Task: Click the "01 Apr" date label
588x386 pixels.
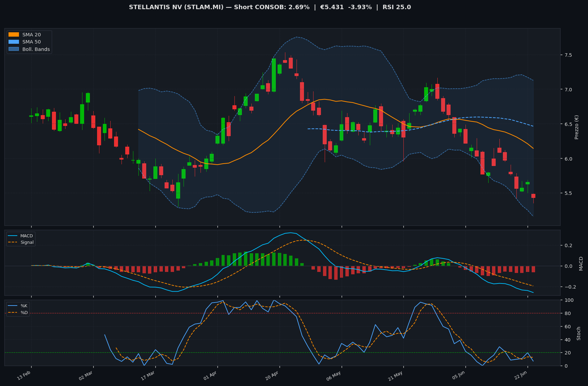Action: pyautogui.click(x=210, y=375)
